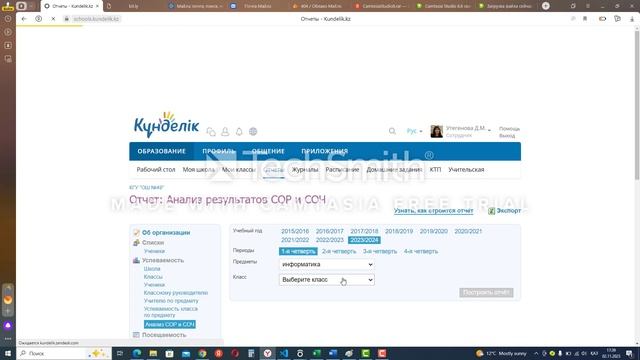Click the Выход logout link
This screenshot has width=640, height=360.
507,136
